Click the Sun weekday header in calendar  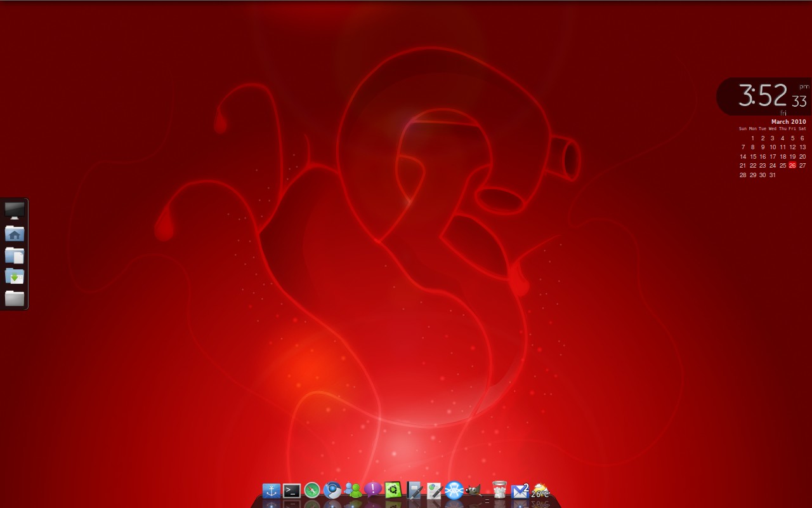coord(743,129)
